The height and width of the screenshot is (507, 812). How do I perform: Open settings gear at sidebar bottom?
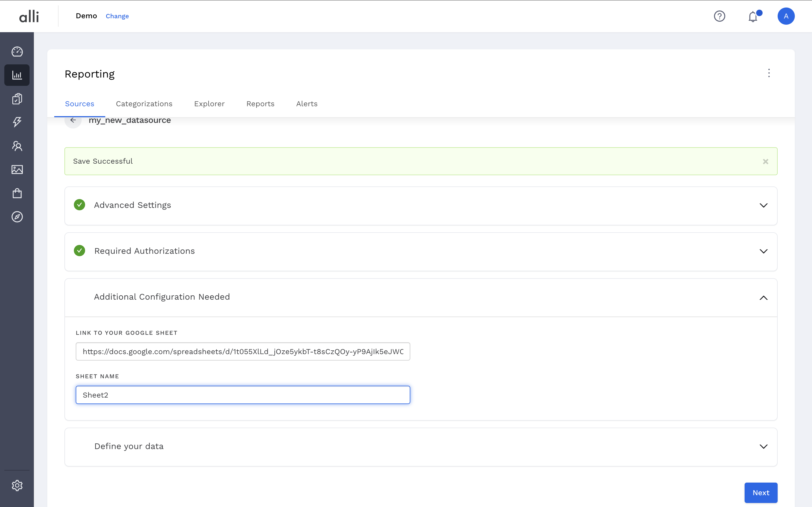[x=17, y=485]
